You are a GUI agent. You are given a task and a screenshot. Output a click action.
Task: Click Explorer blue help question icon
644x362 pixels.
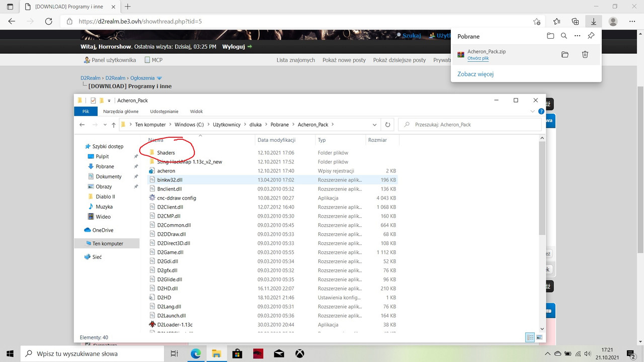click(x=541, y=112)
